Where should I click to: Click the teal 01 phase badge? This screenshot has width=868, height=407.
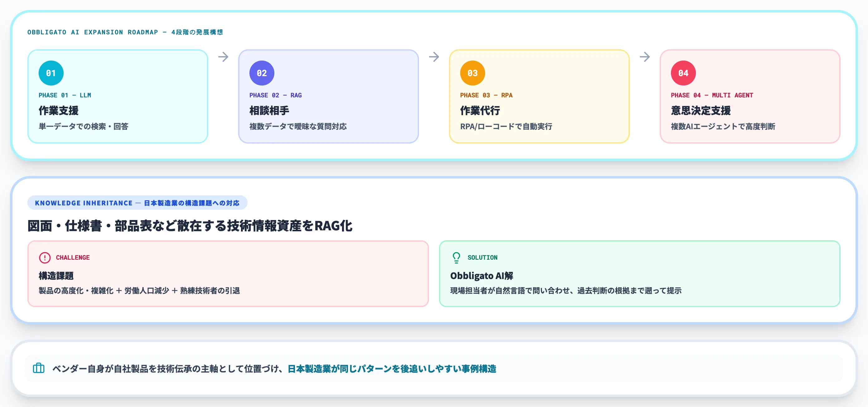(x=51, y=73)
